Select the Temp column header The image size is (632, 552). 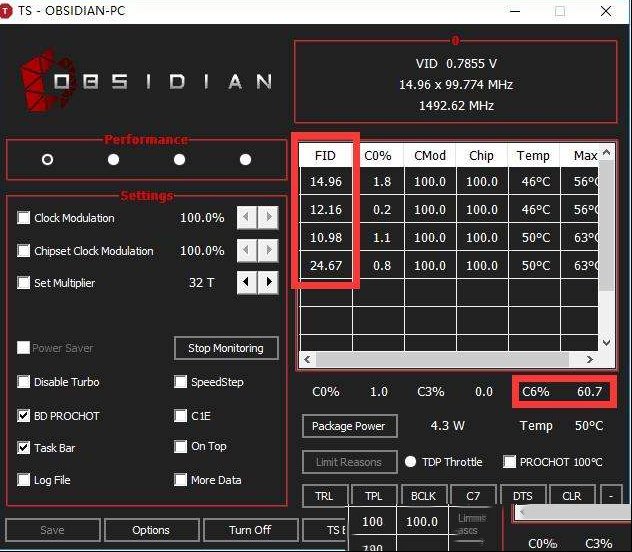coord(534,156)
